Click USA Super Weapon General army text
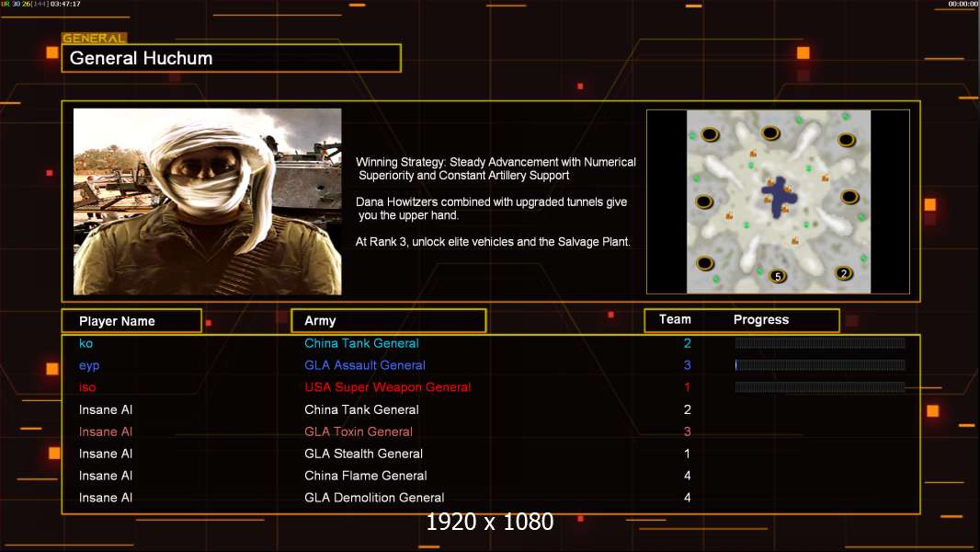 click(388, 387)
